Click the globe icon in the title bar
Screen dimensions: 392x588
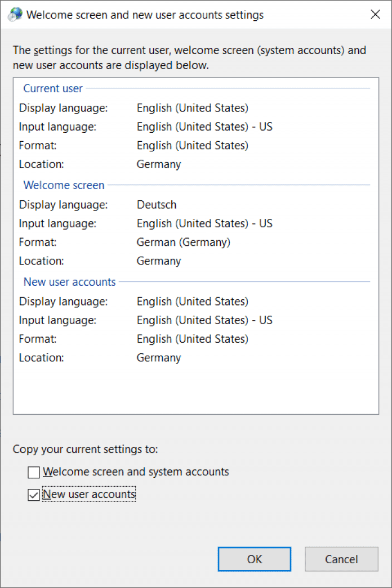click(x=16, y=15)
